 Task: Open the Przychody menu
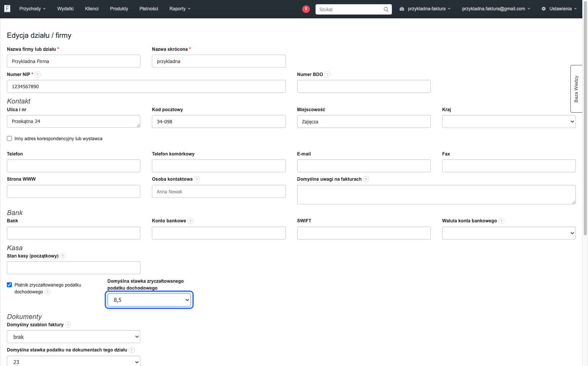(x=32, y=9)
